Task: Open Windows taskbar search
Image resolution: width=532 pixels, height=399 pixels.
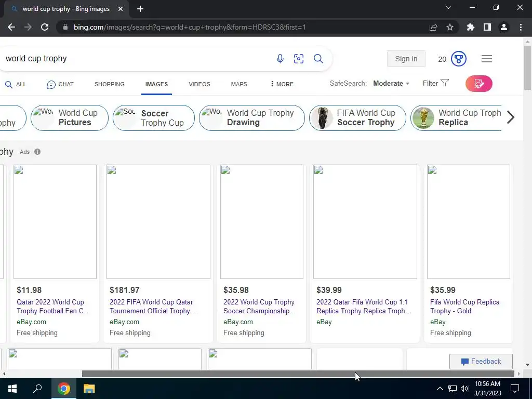Action: [x=37, y=389]
